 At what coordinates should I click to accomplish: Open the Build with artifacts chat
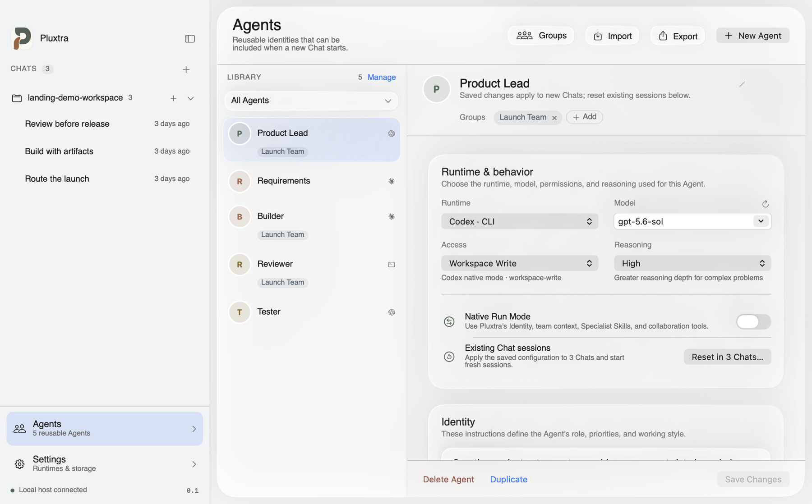coord(107,151)
